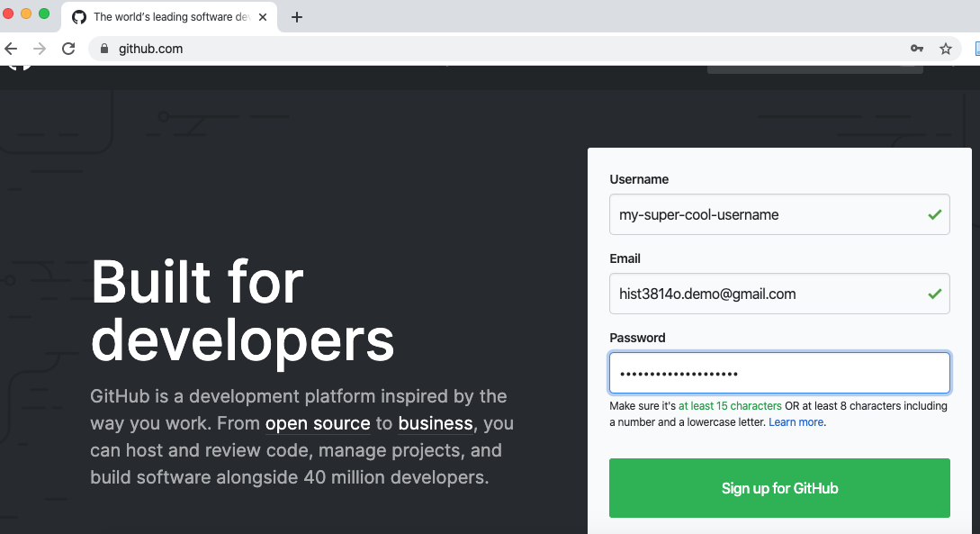Click the Email label
This screenshot has width=980, height=534.
625,258
